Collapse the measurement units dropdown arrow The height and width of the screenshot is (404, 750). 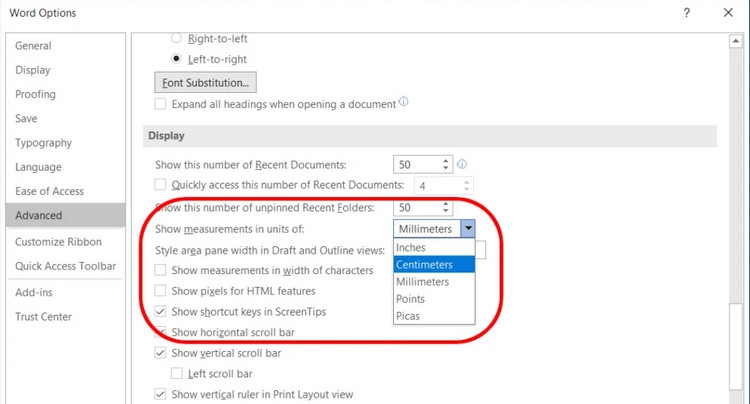[x=468, y=229]
